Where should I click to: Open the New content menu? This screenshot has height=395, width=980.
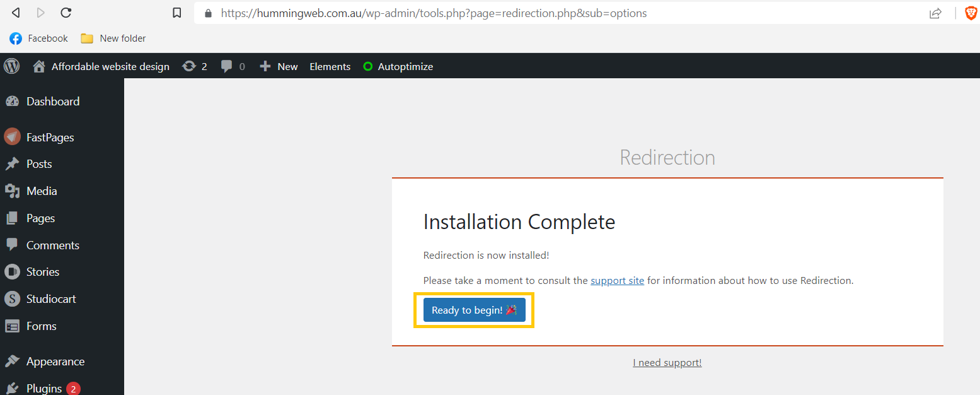pyautogui.click(x=278, y=66)
